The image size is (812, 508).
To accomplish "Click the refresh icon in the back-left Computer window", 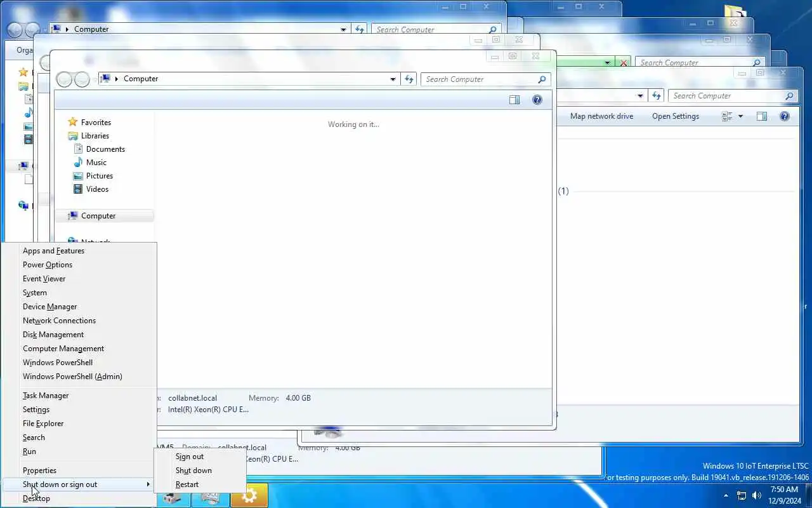I will (360, 29).
